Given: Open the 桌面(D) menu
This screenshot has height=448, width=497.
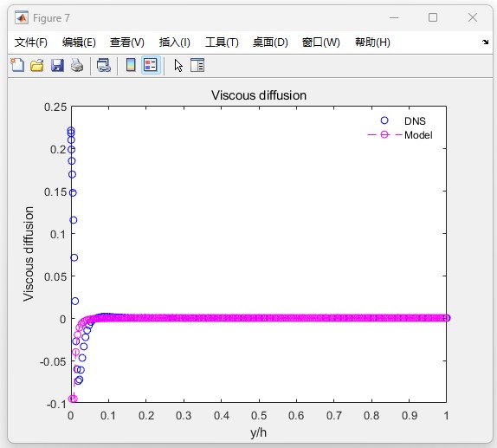Looking at the screenshot, I should click(270, 42).
